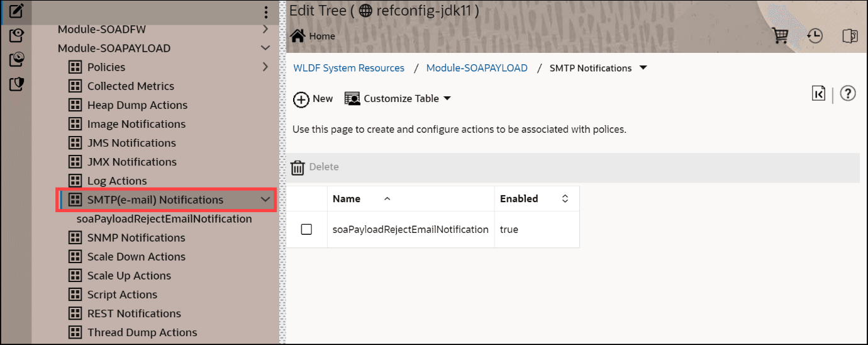
Task: Click the grid icon next to REST Notifications
Action: pyautogui.click(x=75, y=314)
